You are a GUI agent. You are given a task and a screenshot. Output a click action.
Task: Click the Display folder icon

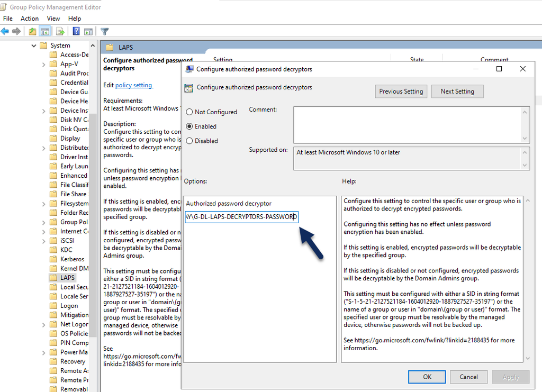53,138
